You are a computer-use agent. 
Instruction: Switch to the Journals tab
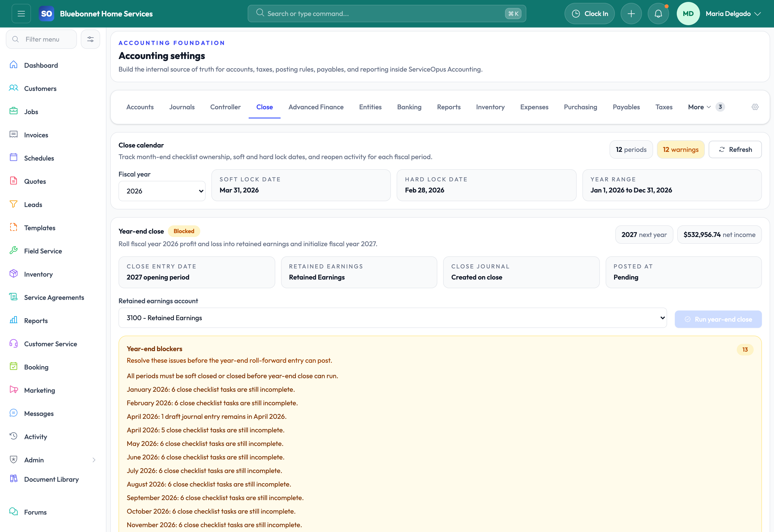click(x=182, y=107)
